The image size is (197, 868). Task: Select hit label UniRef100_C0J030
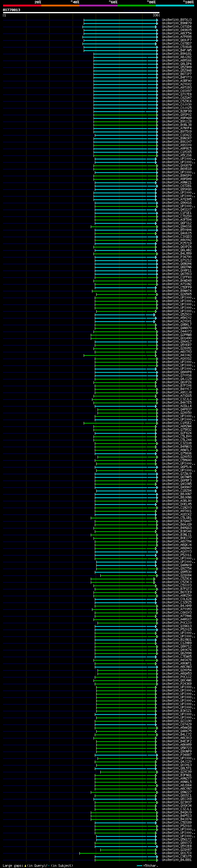(176, 104)
